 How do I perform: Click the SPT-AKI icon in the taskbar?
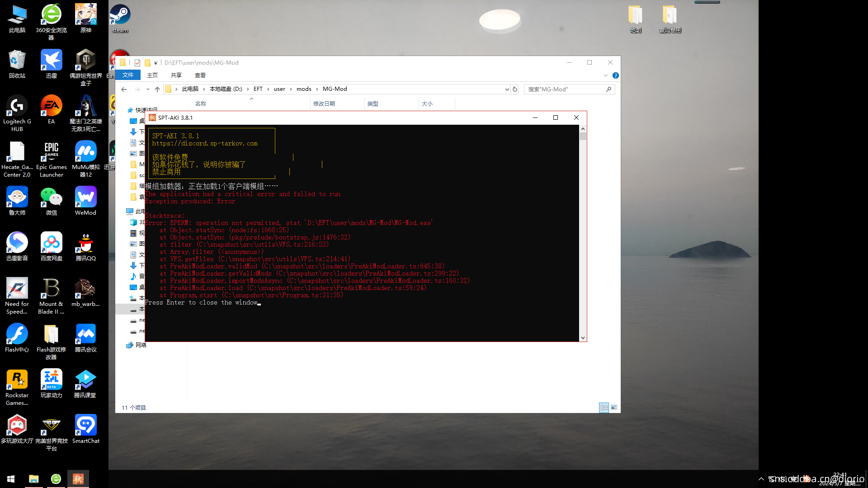pyautogui.click(x=78, y=479)
